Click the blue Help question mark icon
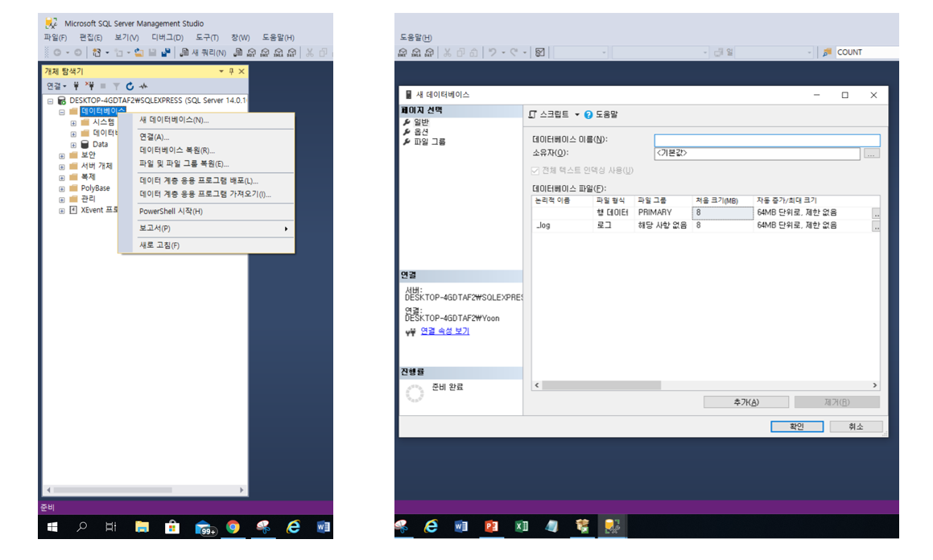The image size is (933, 560). tap(588, 115)
